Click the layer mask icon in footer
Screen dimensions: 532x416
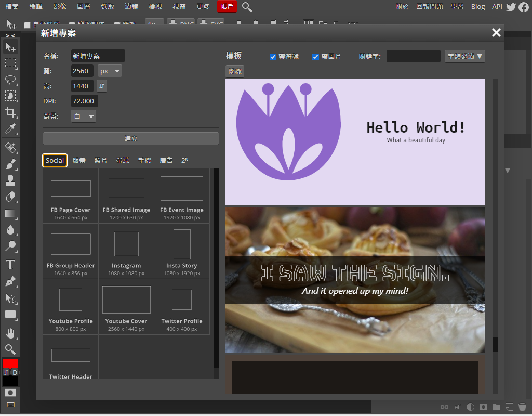click(x=484, y=407)
